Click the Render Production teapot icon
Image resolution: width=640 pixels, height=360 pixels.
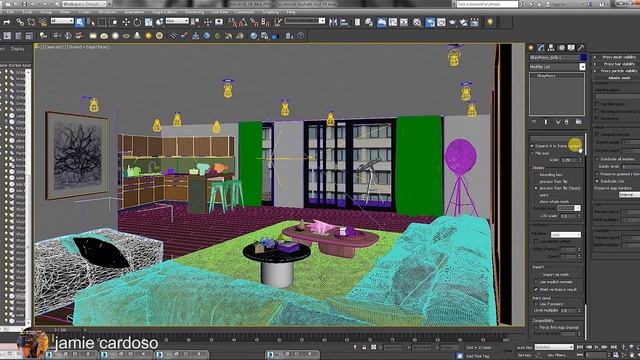(452, 22)
